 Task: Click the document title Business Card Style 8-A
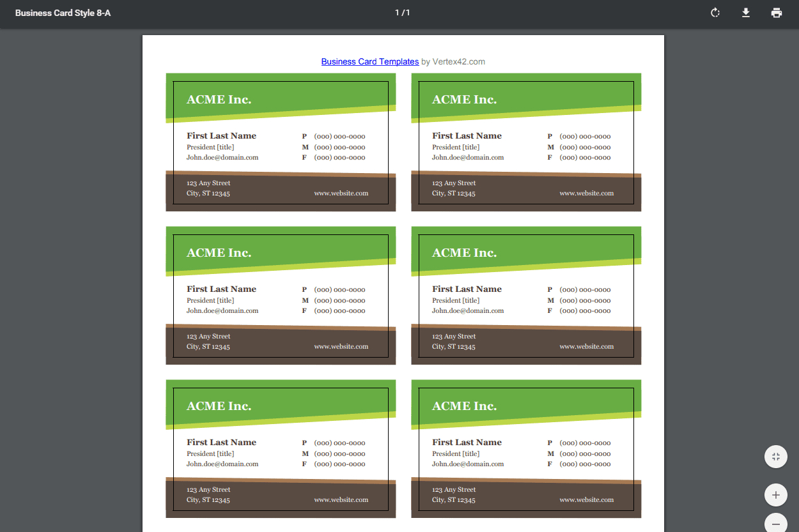click(x=63, y=13)
